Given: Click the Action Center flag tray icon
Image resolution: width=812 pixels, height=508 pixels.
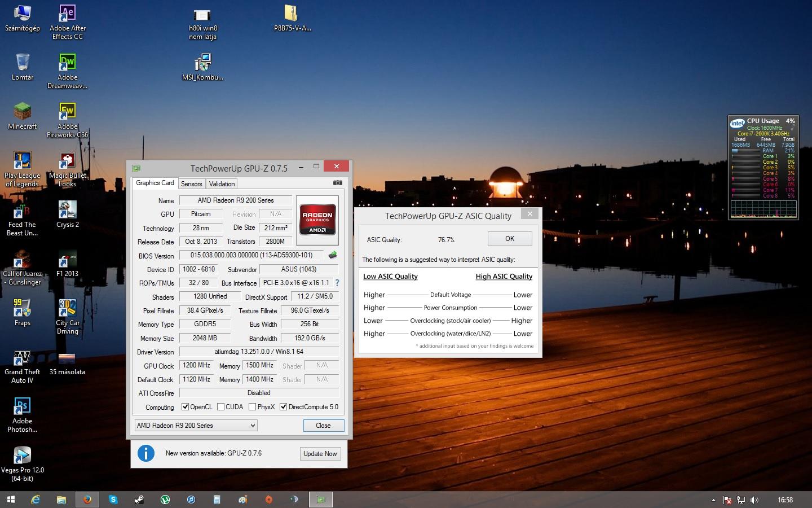Looking at the screenshot, I should pos(727,500).
